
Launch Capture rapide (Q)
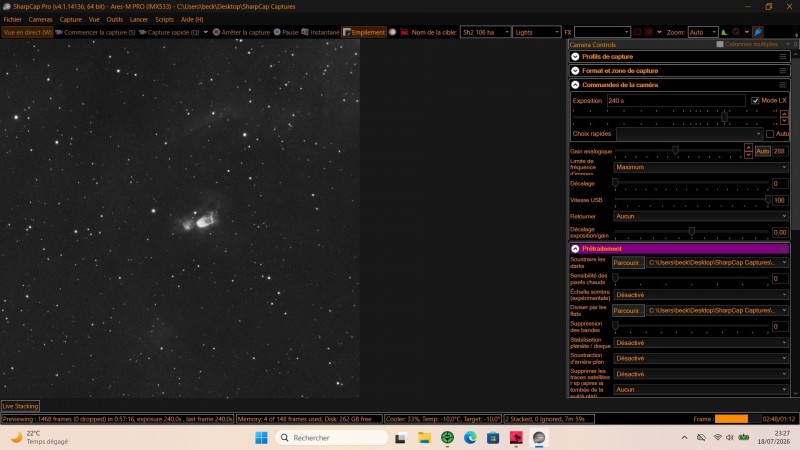coord(169,32)
